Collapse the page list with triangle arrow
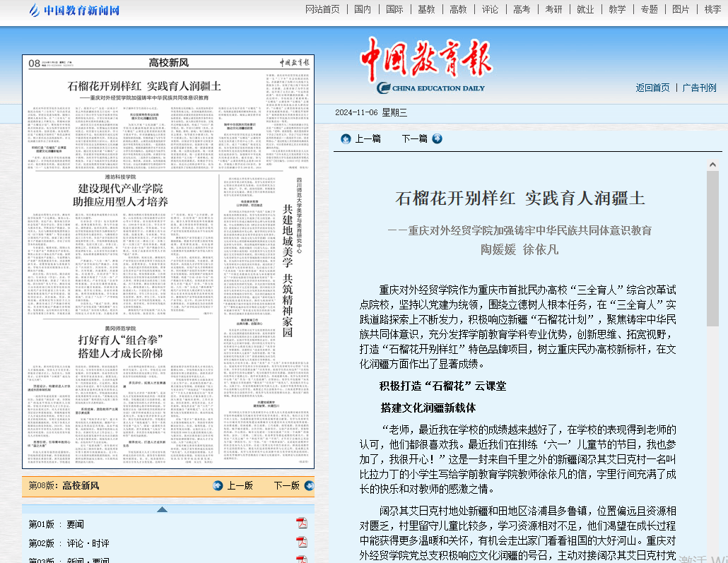Viewport: 728px width, 563px height. pyautogui.click(x=162, y=509)
